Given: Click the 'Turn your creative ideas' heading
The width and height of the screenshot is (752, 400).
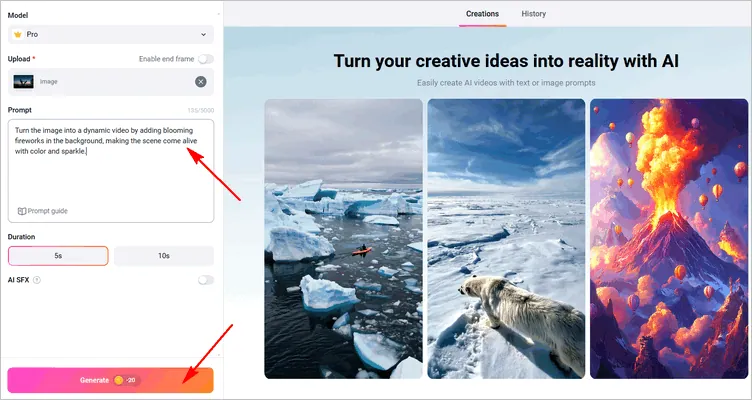Looking at the screenshot, I should pyautogui.click(x=506, y=61).
